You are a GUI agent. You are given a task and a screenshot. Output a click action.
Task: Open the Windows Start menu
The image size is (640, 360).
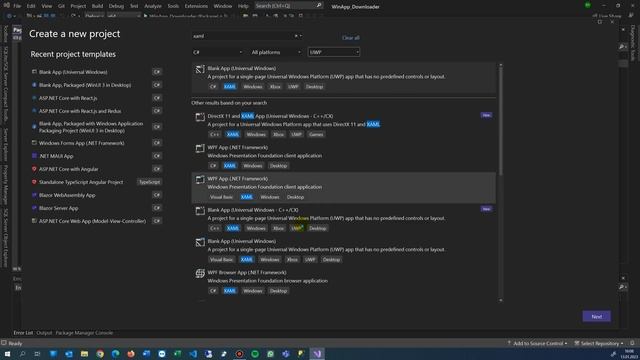coord(7,353)
